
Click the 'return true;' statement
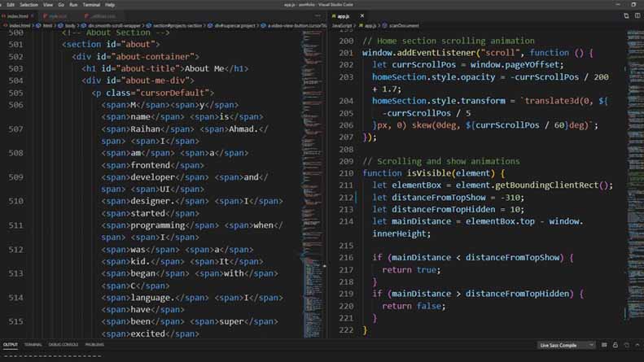(411, 269)
